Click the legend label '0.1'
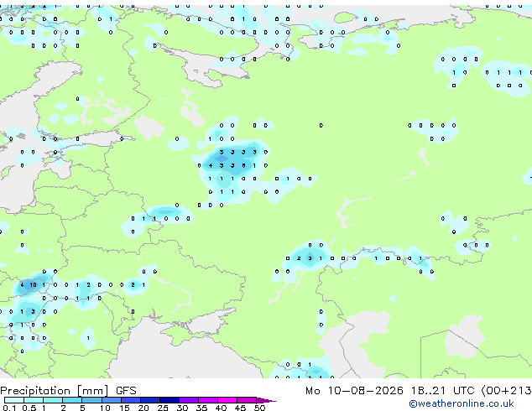 (x=10, y=408)
